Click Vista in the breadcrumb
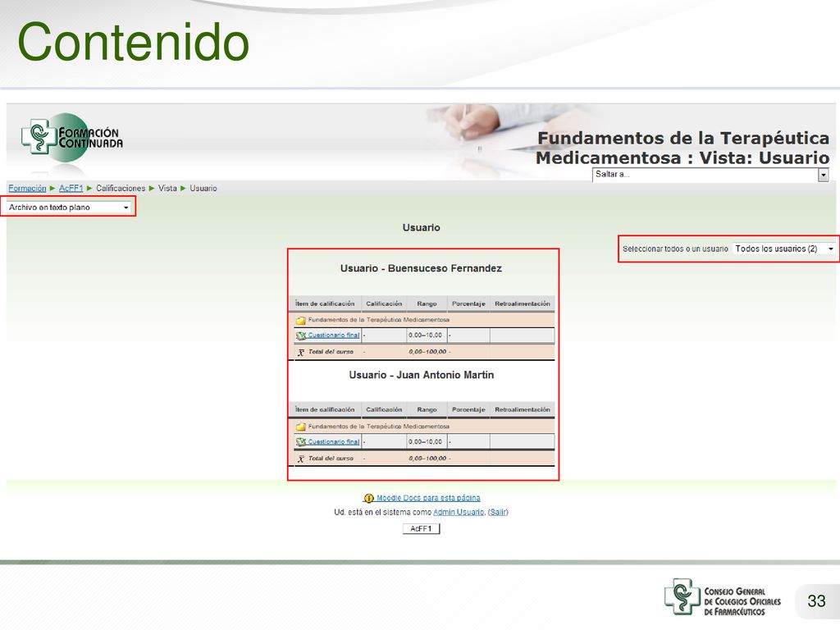This screenshot has height=630, width=840. pos(167,189)
